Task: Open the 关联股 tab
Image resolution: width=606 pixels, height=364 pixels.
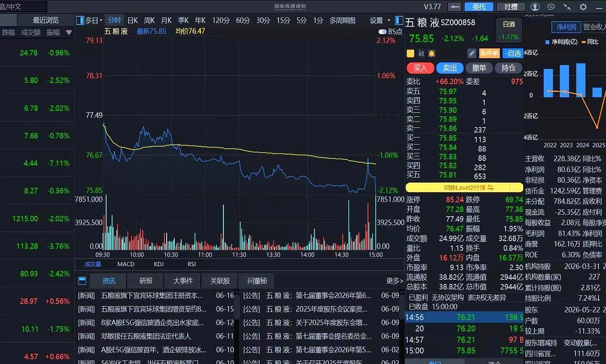Action: tap(220, 281)
